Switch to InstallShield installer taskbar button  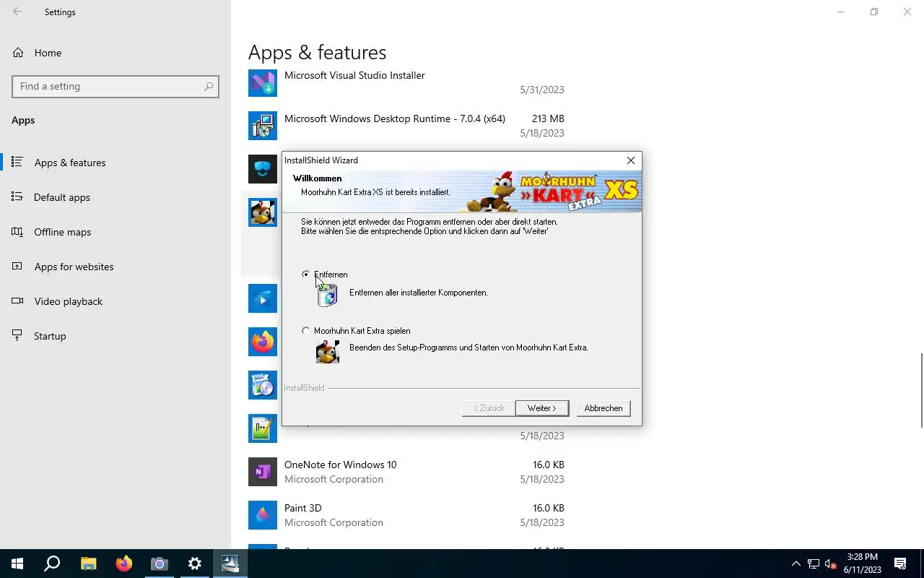coord(230,564)
